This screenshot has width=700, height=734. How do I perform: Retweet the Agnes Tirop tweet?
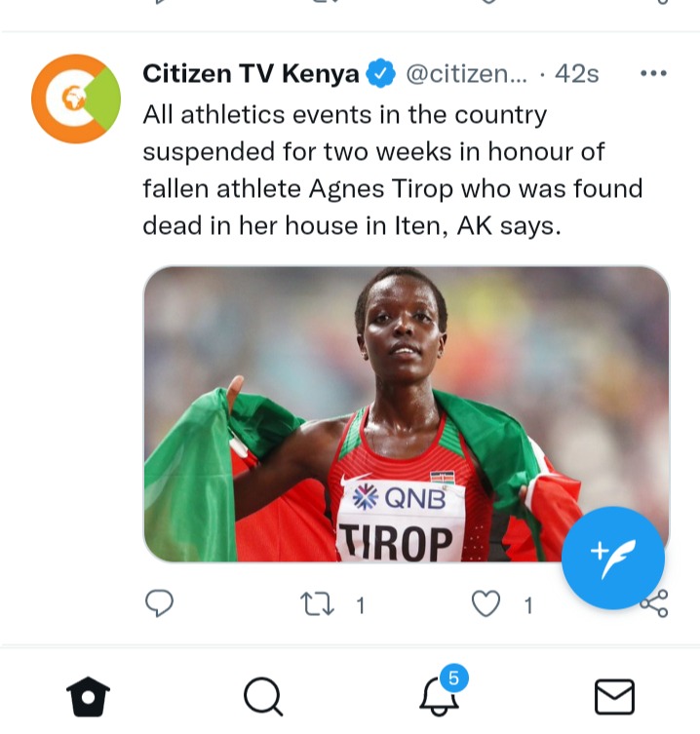pos(317,603)
